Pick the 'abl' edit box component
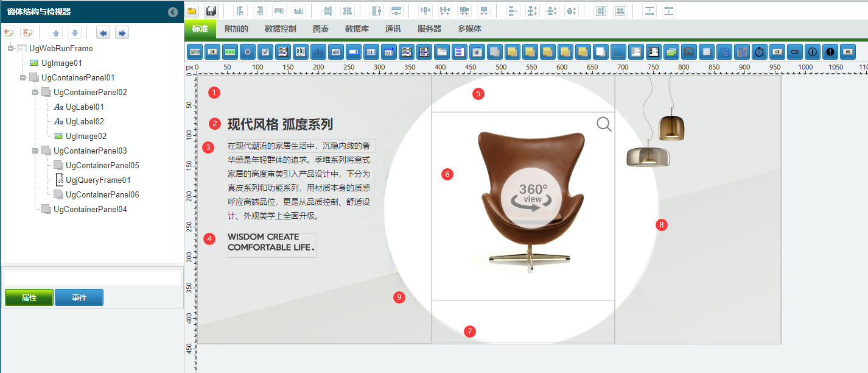The image size is (868, 373). pyautogui.click(x=336, y=52)
